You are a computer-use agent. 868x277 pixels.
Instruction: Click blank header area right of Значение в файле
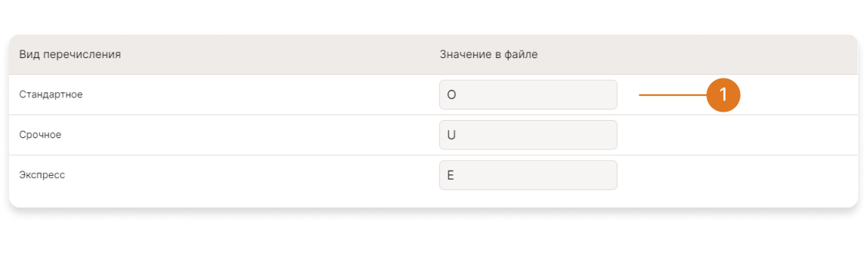coord(697,54)
